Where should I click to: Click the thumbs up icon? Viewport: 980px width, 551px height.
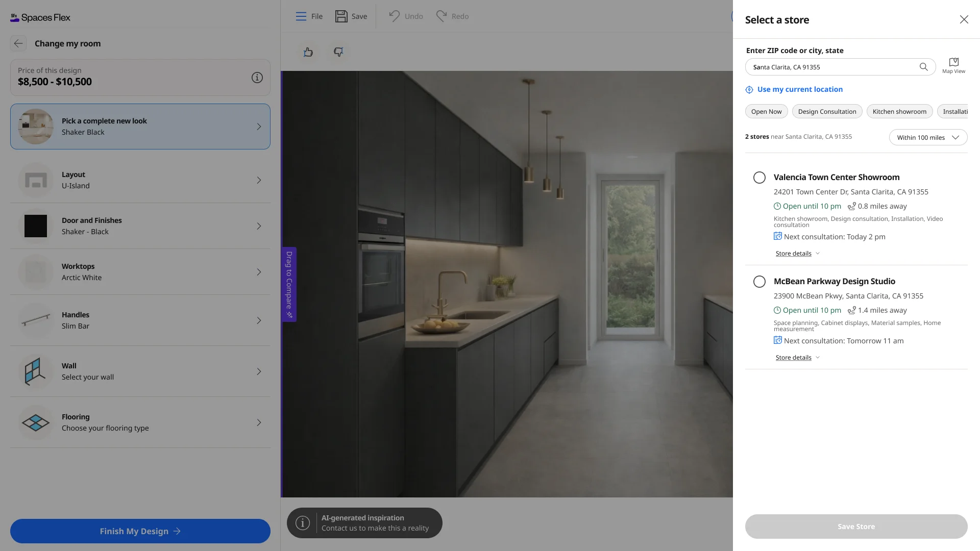308,52
